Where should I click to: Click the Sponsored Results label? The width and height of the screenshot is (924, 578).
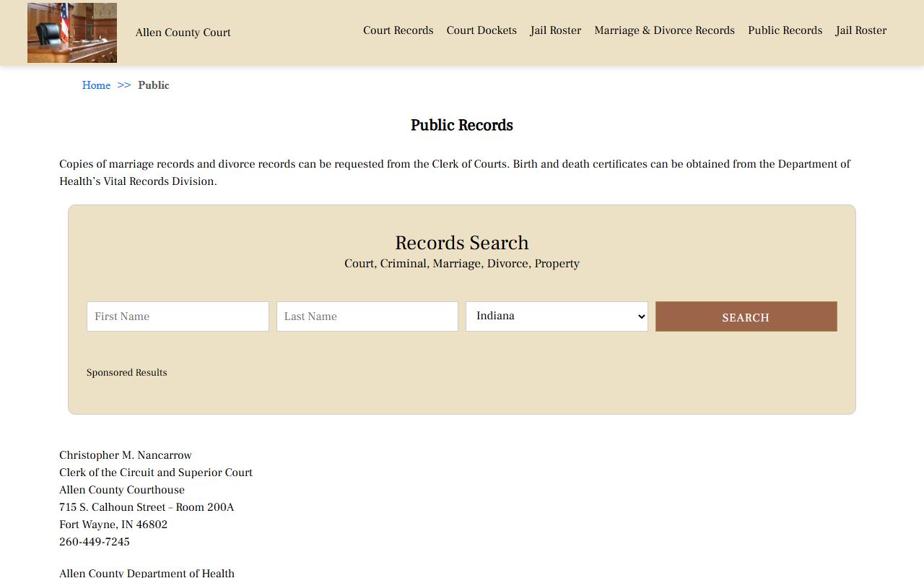pyautogui.click(x=127, y=373)
